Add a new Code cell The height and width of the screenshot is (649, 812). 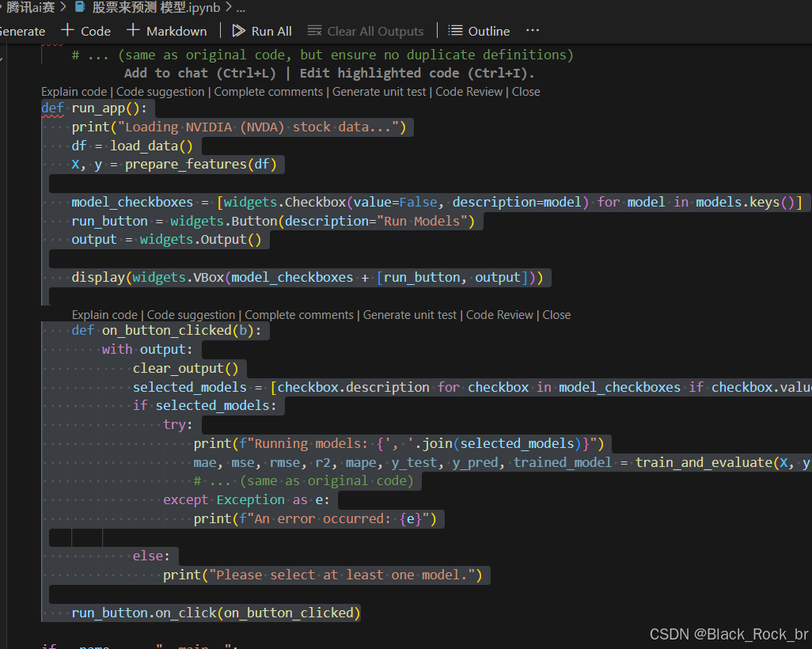click(x=85, y=31)
